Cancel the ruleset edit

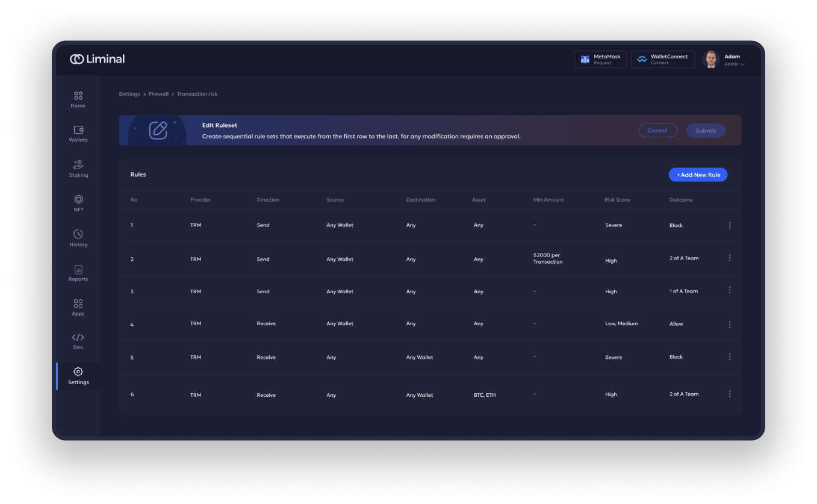(657, 131)
